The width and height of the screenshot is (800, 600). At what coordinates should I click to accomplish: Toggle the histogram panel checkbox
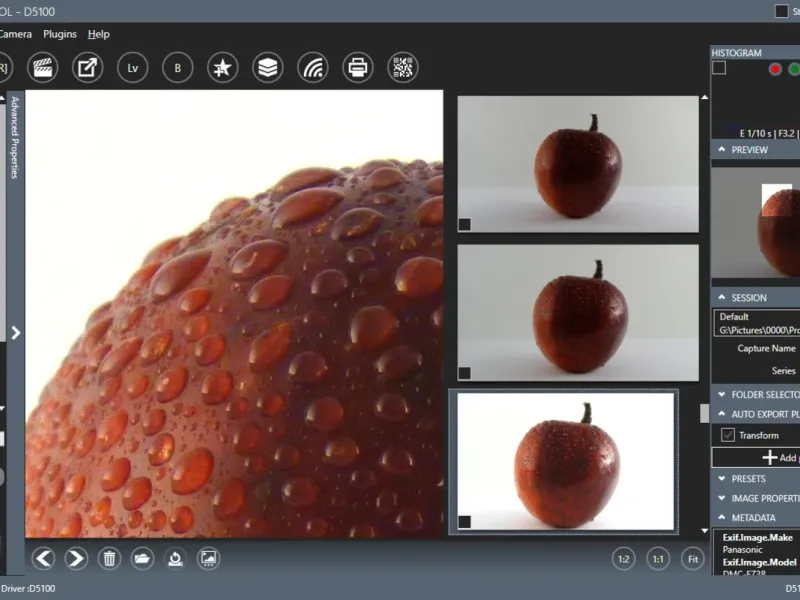[x=719, y=68]
